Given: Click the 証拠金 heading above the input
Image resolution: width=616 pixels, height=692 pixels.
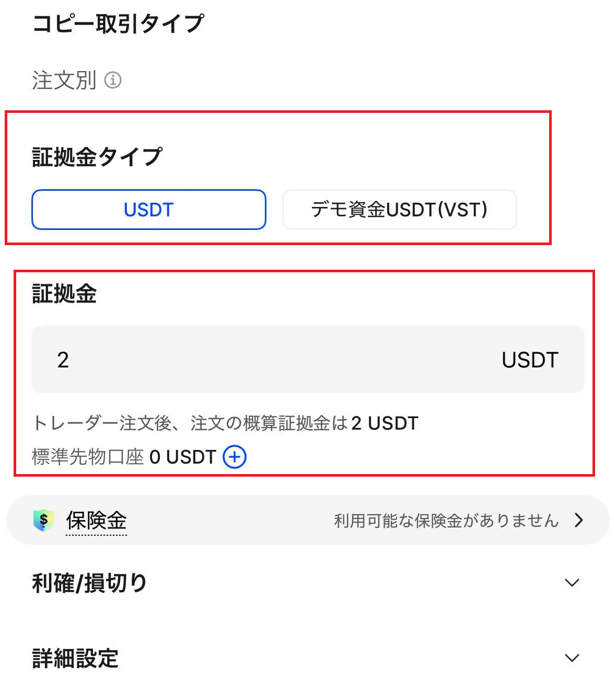Looking at the screenshot, I should [x=64, y=294].
